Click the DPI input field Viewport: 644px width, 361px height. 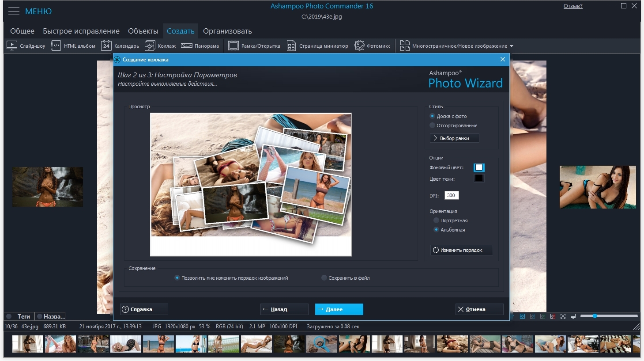click(x=451, y=195)
